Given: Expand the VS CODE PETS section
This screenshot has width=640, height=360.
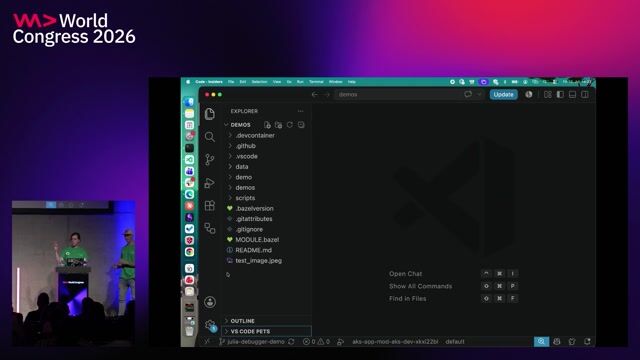Looking at the screenshot, I should (267, 331).
